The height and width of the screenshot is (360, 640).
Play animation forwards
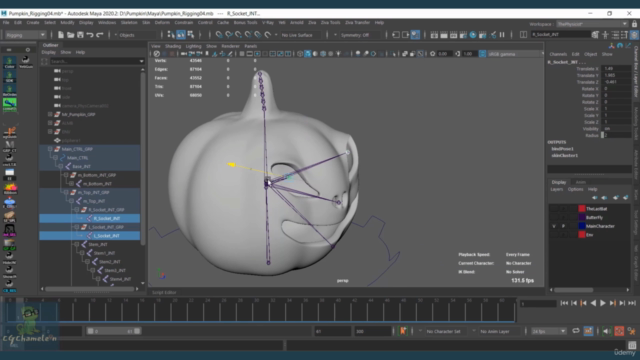[x=603, y=303]
